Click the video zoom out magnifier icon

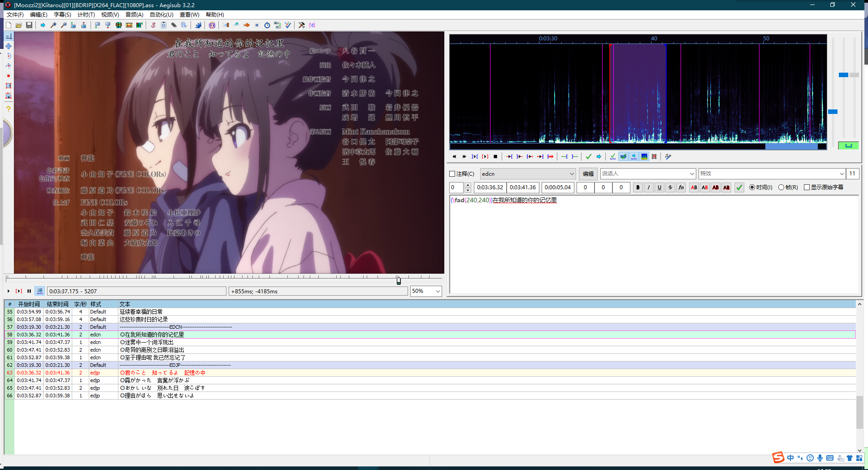(x=64, y=25)
